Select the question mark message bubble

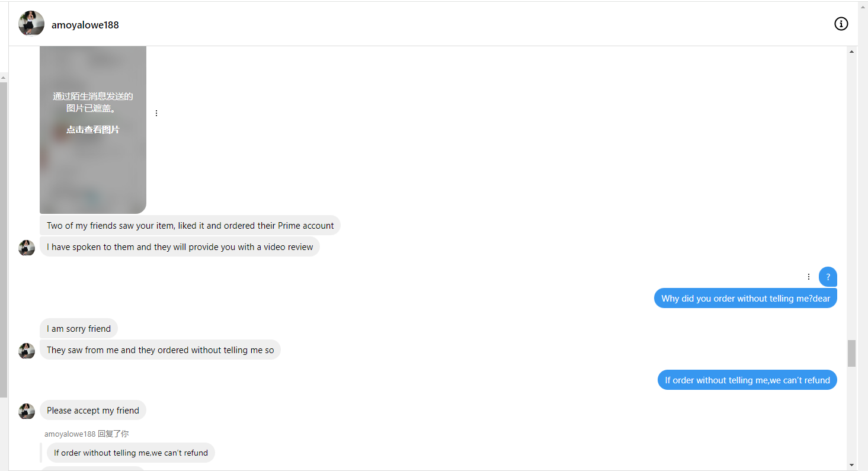pyautogui.click(x=828, y=277)
